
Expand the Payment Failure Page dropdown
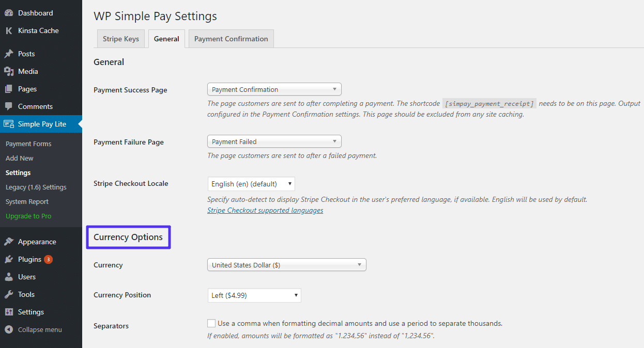click(274, 141)
